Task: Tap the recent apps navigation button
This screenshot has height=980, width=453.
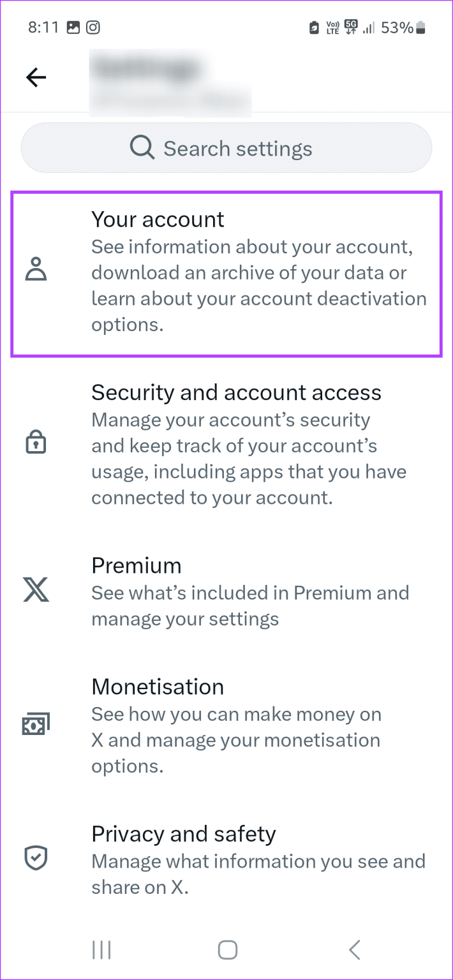Action: click(x=101, y=949)
